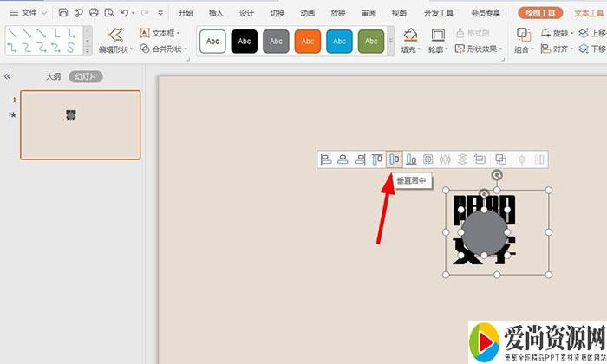Click the align right icon in floating toolbar

pos(360,159)
